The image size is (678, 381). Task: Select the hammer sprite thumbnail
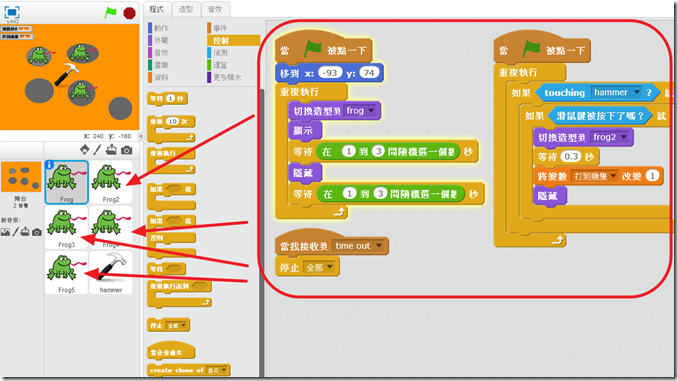[111, 273]
